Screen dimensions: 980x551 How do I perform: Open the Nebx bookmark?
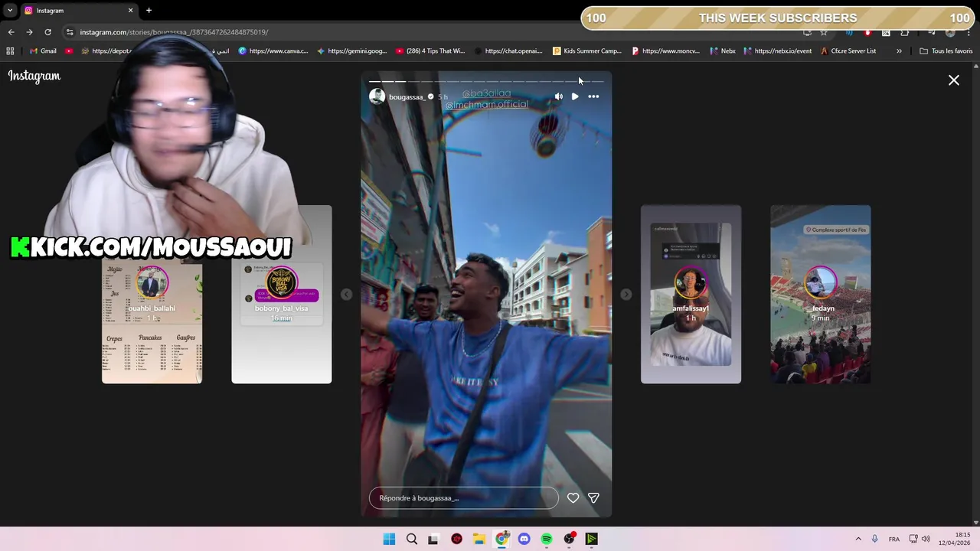point(723,51)
